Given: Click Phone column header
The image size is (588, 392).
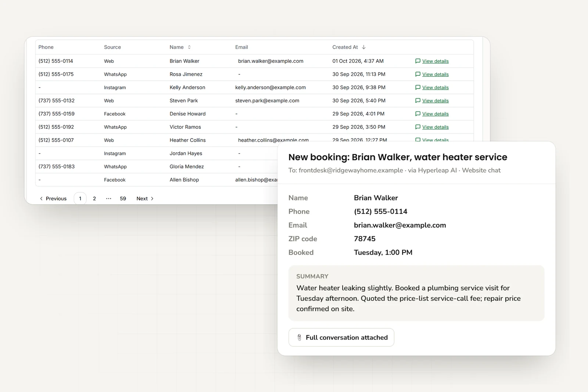Looking at the screenshot, I should coord(46,47).
